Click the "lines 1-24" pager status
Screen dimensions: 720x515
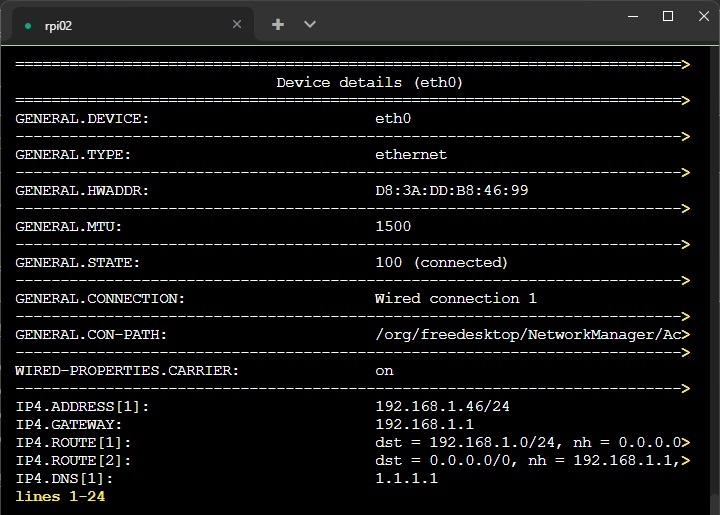coord(60,496)
